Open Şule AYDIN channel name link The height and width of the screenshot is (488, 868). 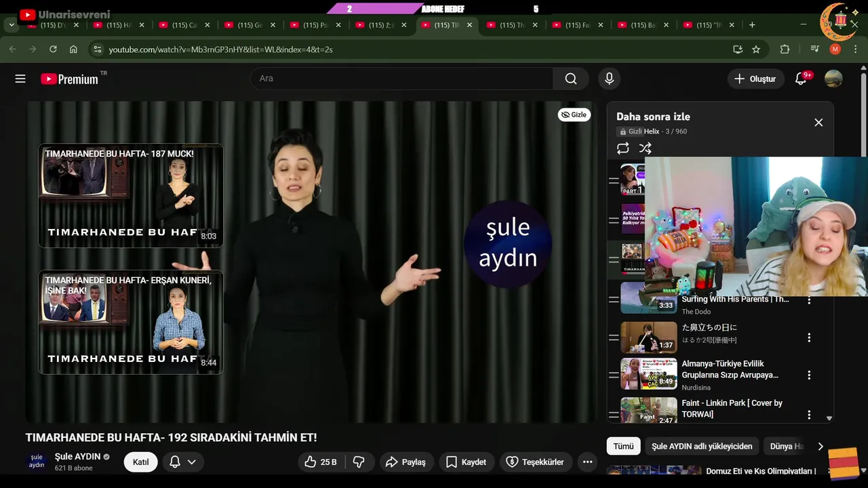click(77, 457)
